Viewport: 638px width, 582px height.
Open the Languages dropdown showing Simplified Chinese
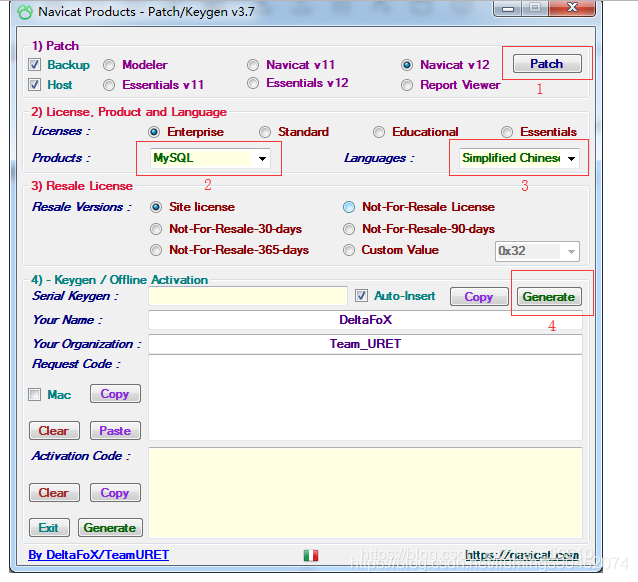point(519,158)
